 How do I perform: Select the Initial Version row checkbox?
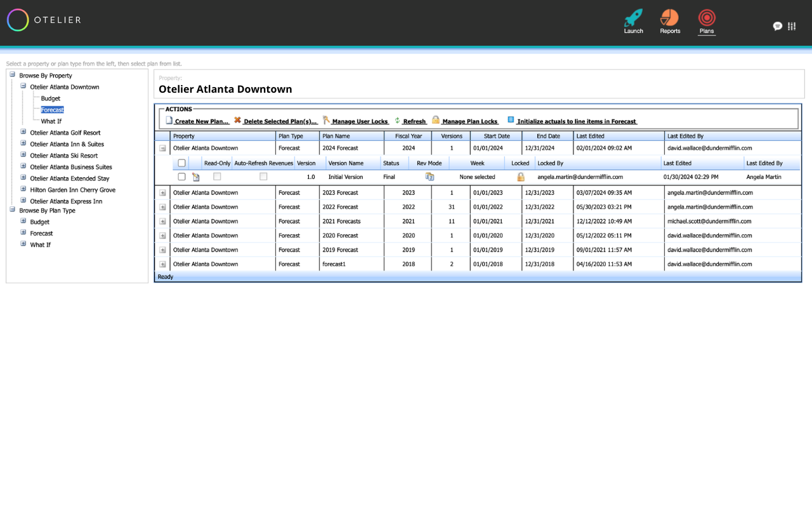coord(182,177)
